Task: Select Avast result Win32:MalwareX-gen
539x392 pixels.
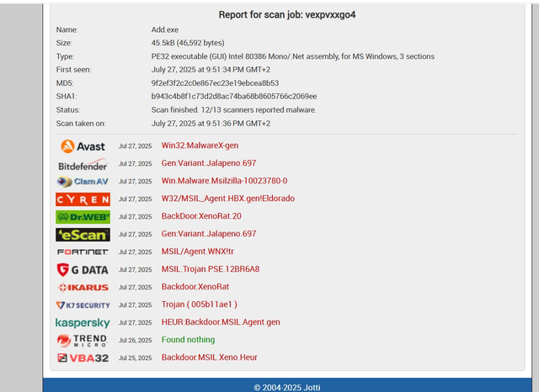Action: (200, 146)
